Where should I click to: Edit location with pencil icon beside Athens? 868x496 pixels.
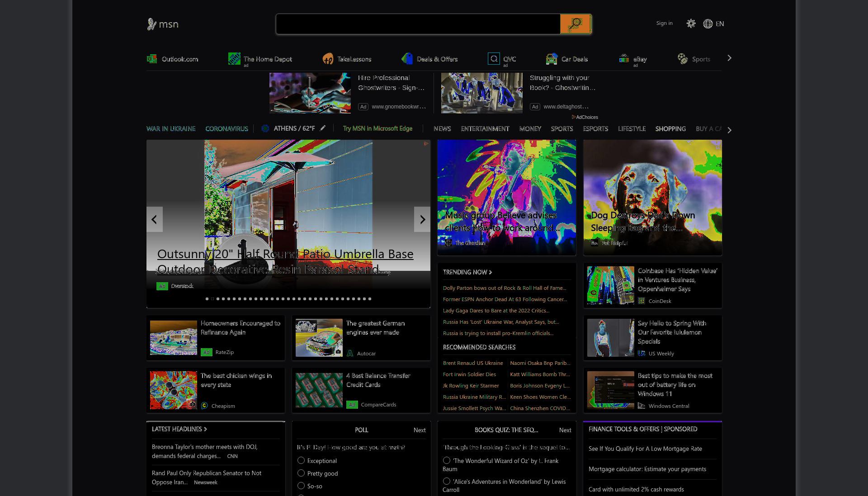tap(323, 128)
